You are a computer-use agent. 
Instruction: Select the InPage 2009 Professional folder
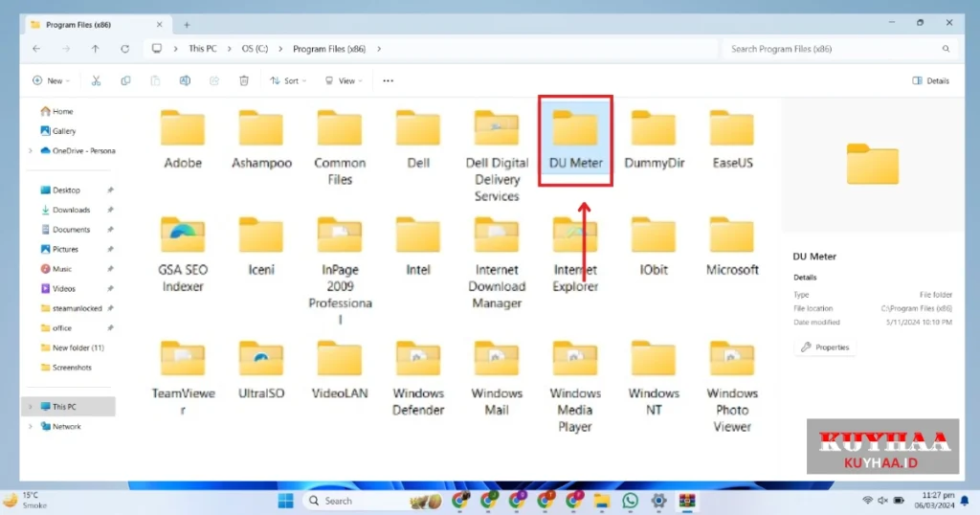340,271
